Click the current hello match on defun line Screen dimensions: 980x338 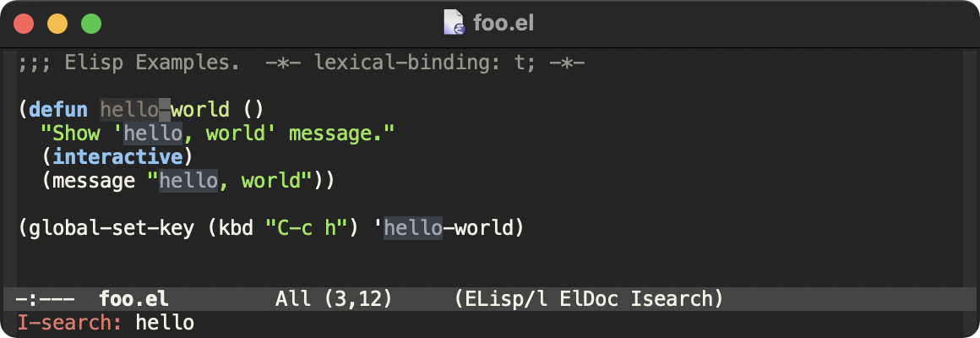click(128, 110)
